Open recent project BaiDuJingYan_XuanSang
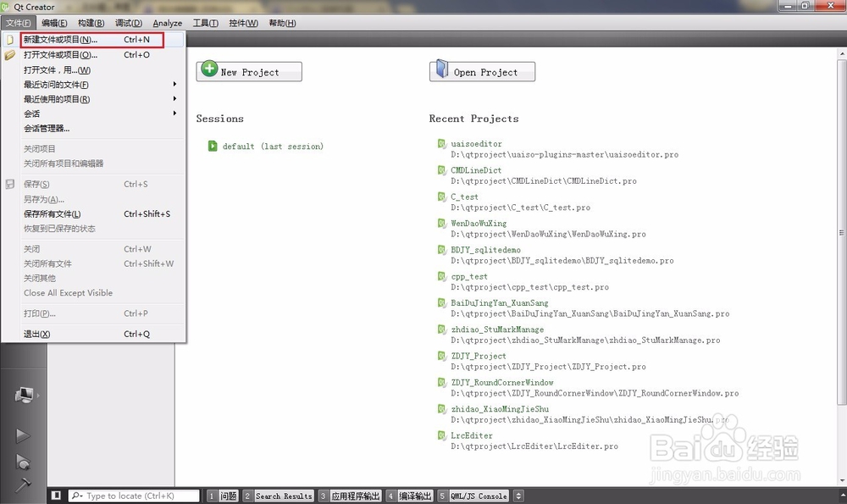This screenshot has height=504, width=847. [x=500, y=302]
